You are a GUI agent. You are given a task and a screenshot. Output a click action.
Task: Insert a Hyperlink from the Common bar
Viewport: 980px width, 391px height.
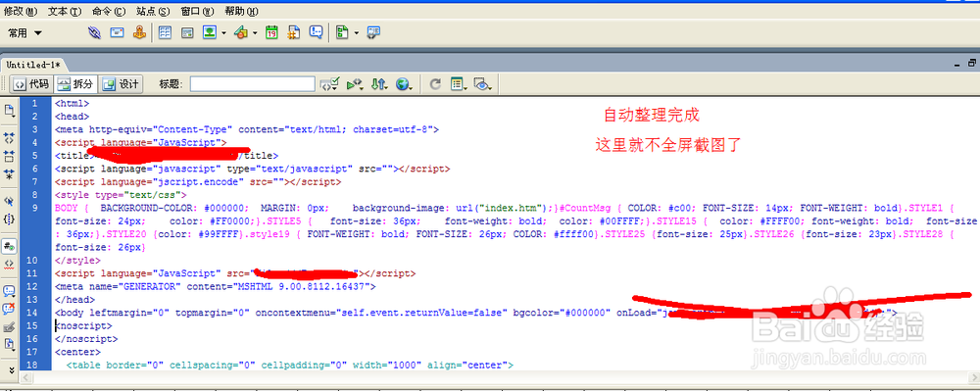click(94, 33)
